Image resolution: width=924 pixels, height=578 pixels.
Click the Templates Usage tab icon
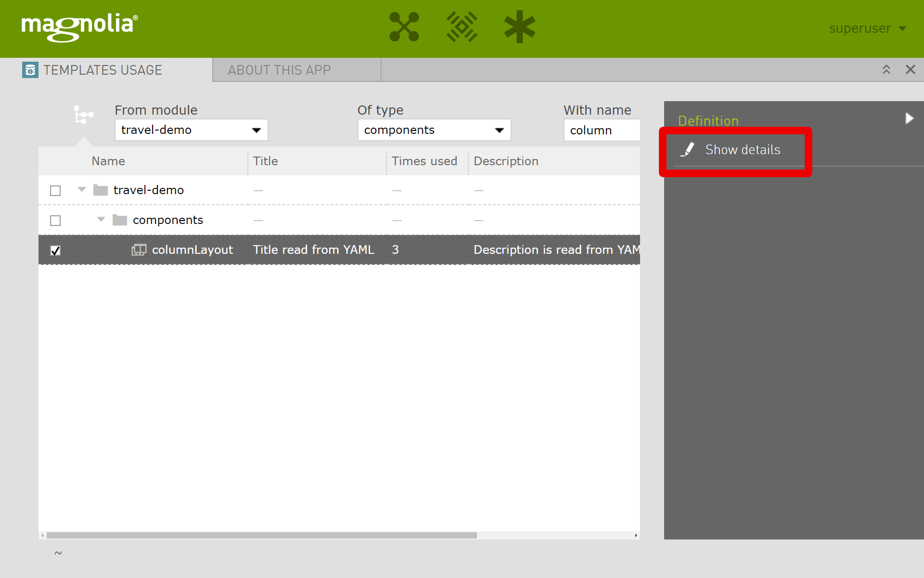[x=30, y=70]
